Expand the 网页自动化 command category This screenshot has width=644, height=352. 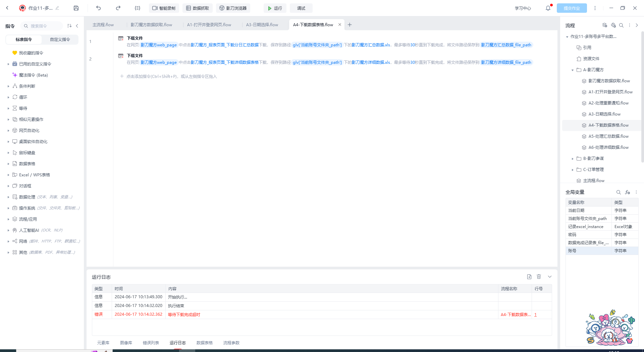coord(8,131)
